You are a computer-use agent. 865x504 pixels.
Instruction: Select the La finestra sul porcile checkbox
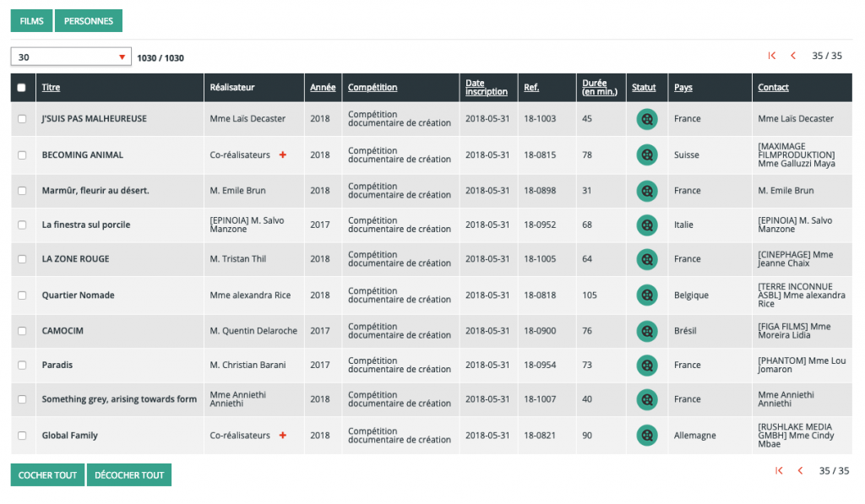[x=22, y=225]
